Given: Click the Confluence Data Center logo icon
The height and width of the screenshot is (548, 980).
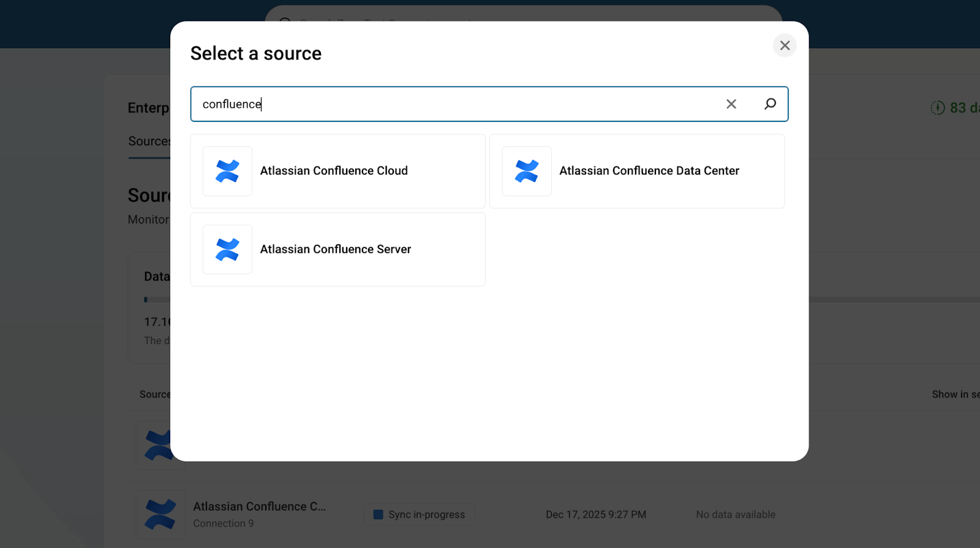Looking at the screenshot, I should point(527,171).
